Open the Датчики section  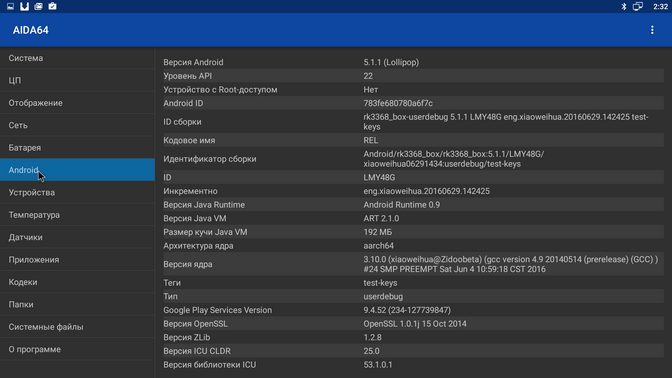[77, 237]
